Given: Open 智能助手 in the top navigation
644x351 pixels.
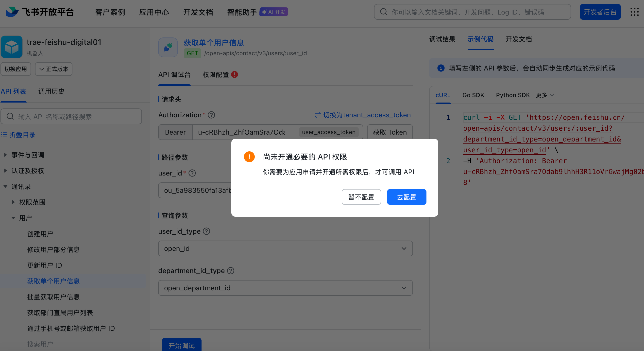Looking at the screenshot, I should [242, 12].
